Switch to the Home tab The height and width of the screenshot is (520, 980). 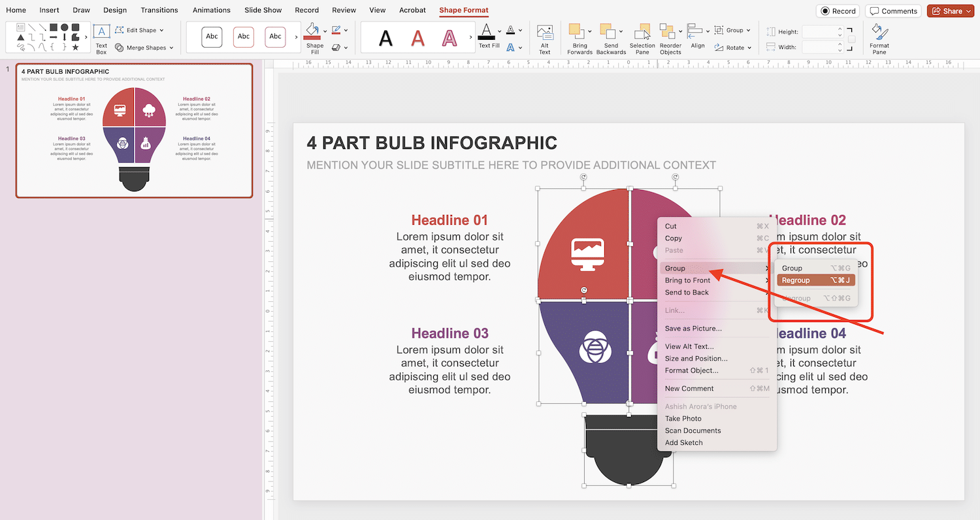click(x=16, y=10)
